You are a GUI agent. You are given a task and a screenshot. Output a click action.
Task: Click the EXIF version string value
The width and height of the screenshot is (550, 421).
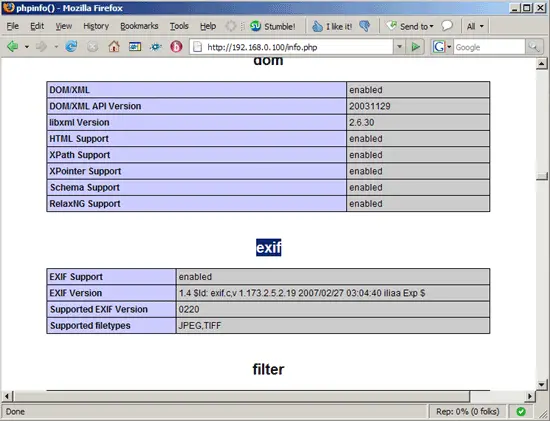click(302, 293)
